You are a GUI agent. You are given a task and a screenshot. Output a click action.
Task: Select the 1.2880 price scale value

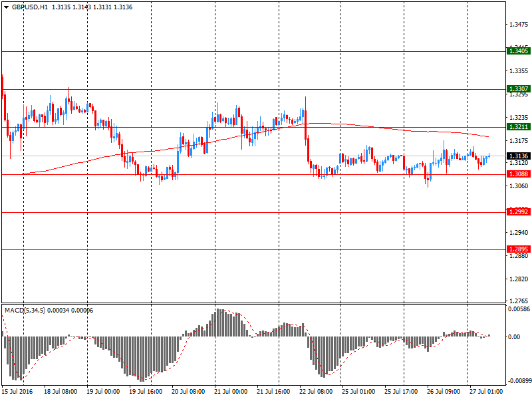[x=519, y=256]
